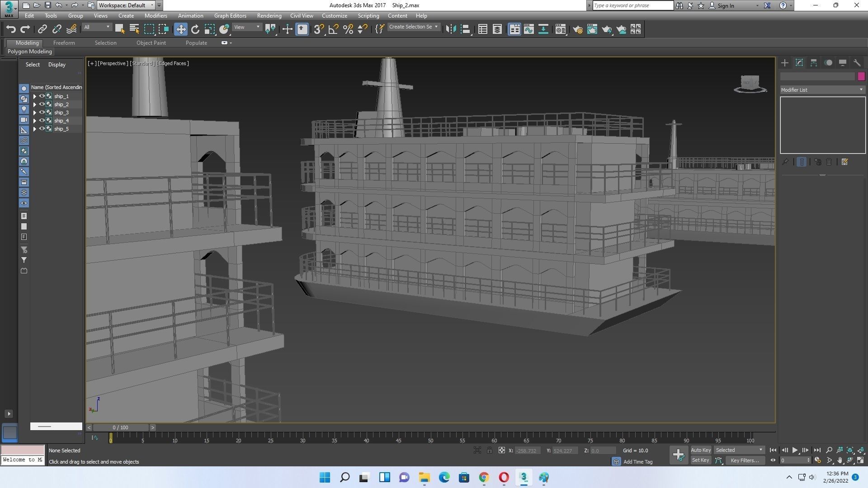This screenshot has height=488, width=868.
Task: Click the Pan View hand icon
Action: 840,460
